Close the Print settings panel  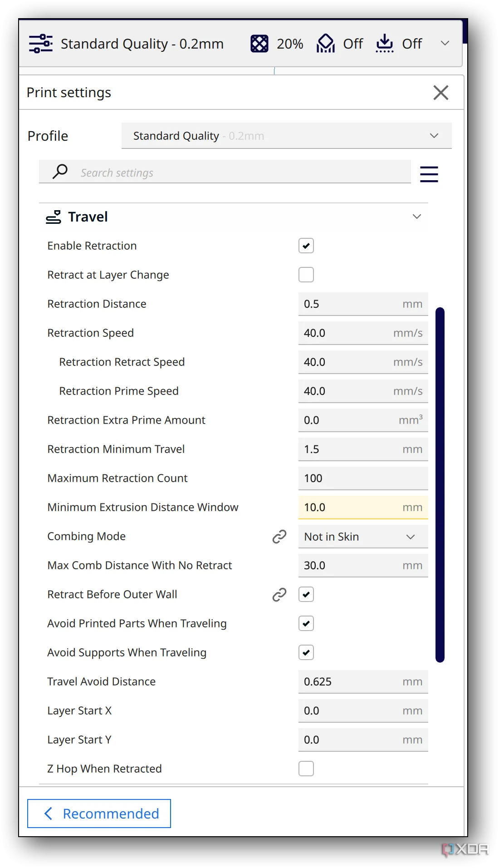pos(440,93)
